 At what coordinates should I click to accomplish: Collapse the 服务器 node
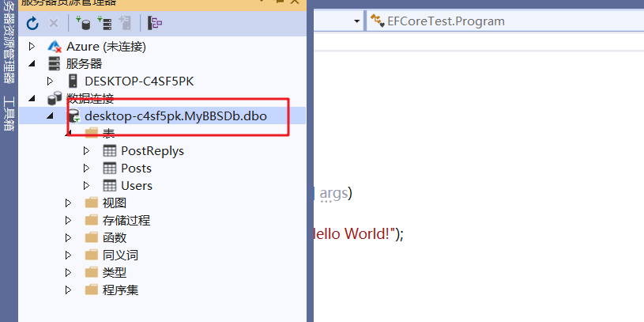[x=32, y=64]
